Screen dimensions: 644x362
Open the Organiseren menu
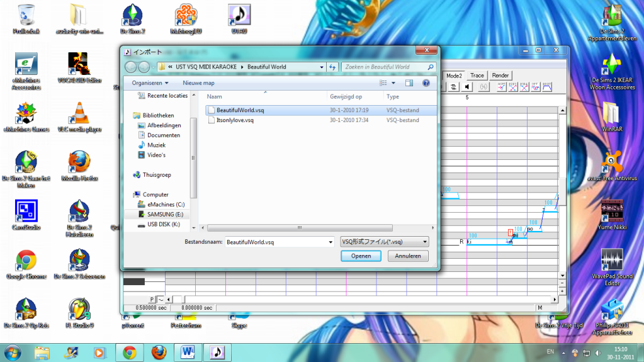150,82
